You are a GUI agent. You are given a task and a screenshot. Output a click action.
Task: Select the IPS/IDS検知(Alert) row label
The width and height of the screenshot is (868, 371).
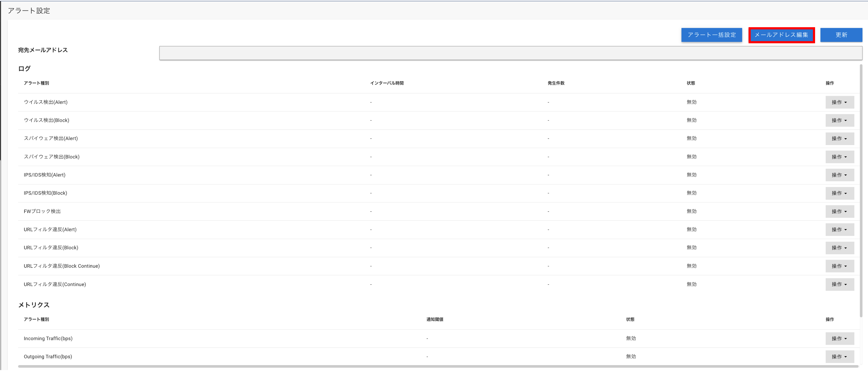click(x=45, y=175)
